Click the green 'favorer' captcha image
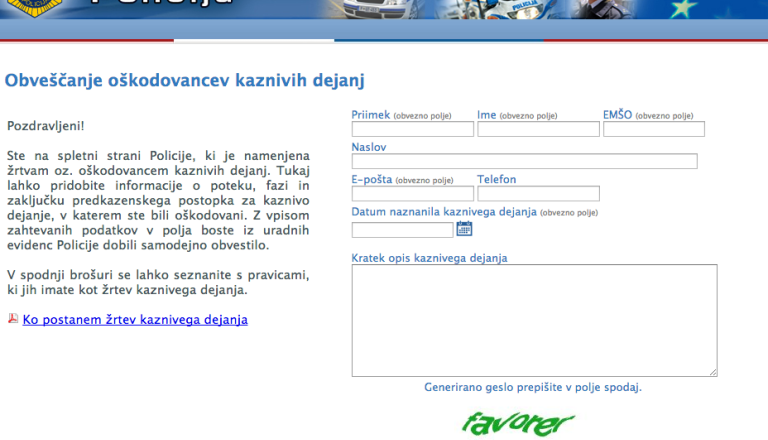 tap(518, 422)
